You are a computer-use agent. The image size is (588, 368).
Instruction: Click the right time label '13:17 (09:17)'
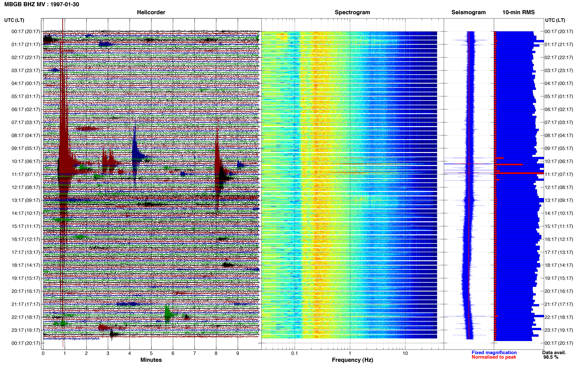coord(559,200)
